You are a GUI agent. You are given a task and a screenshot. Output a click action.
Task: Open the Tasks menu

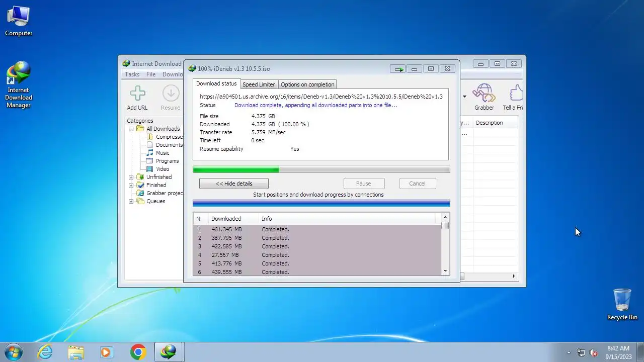[132, 74]
